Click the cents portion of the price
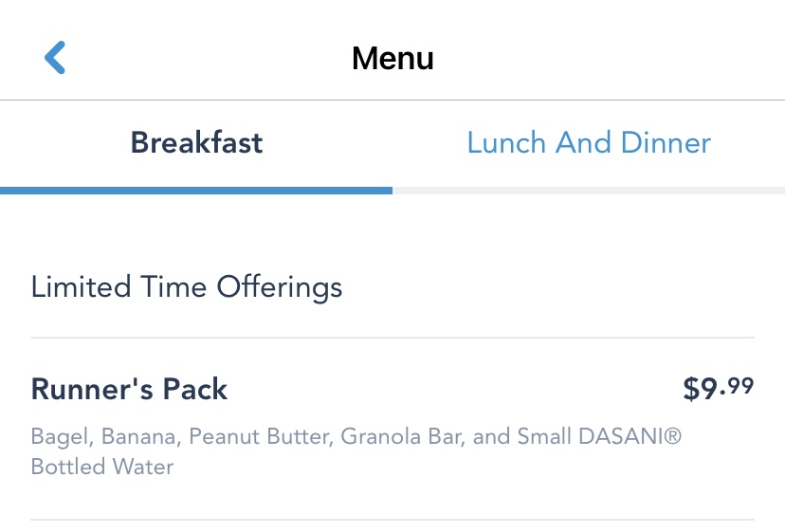The image size is (785, 532). 742,385
